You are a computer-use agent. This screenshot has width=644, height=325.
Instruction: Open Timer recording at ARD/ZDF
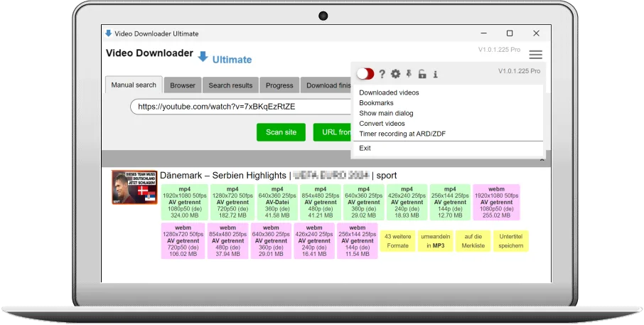[x=402, y=134]
